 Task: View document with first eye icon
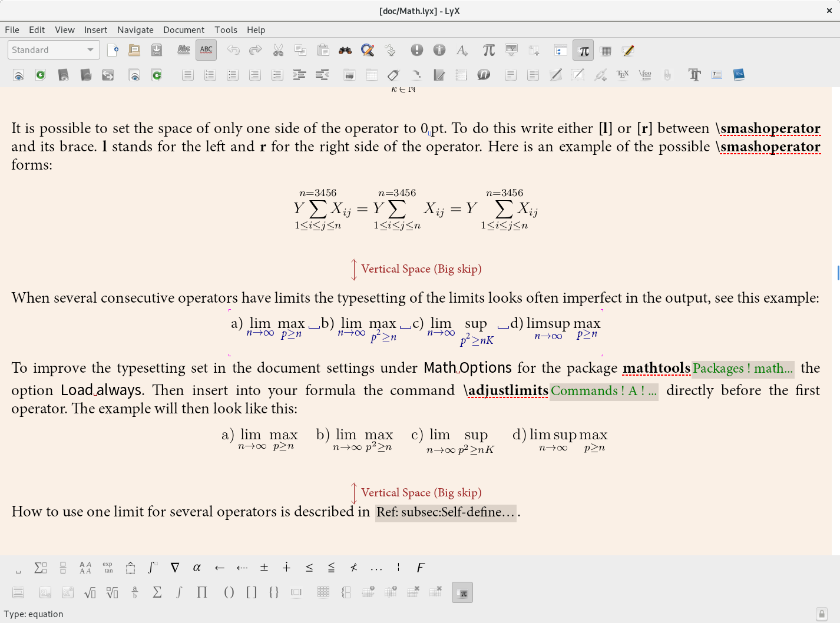coord(18,75)
